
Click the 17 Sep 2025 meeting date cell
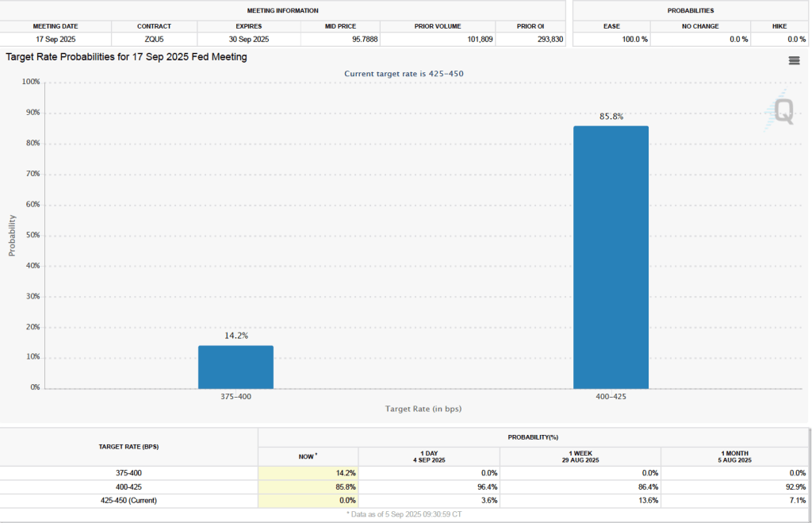click(56, 39)
